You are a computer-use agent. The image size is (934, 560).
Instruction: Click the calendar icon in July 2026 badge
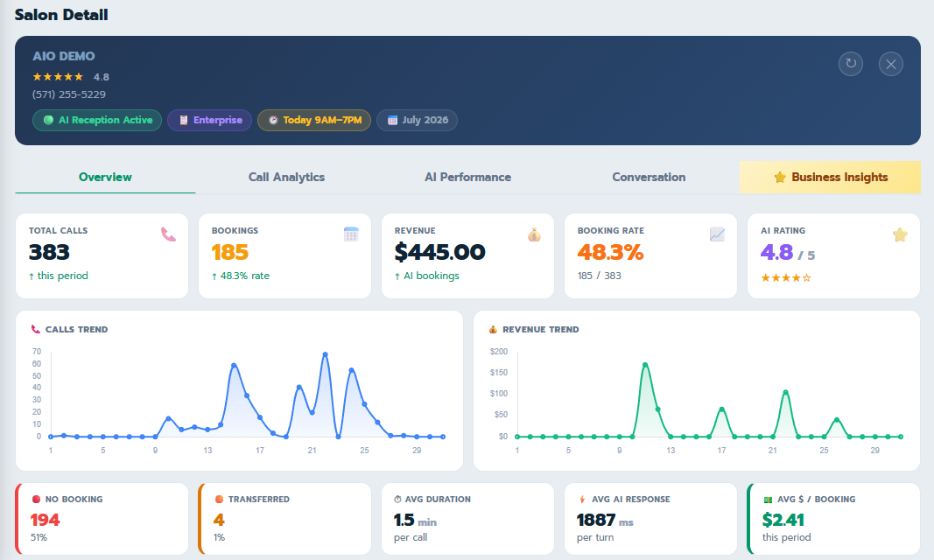click(392, 120)
